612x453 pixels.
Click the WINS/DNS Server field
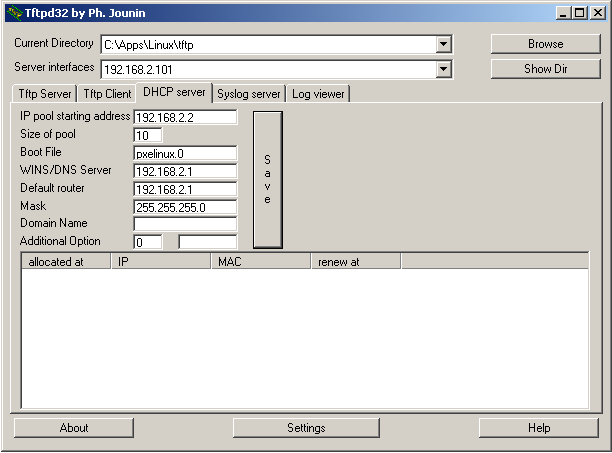(185, 171)
